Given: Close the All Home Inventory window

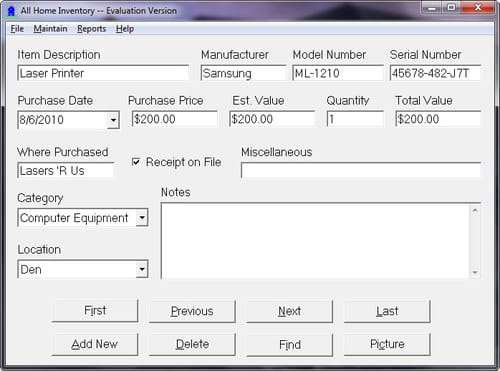Looking at the screenshot, I should click(x=478, y=7).
